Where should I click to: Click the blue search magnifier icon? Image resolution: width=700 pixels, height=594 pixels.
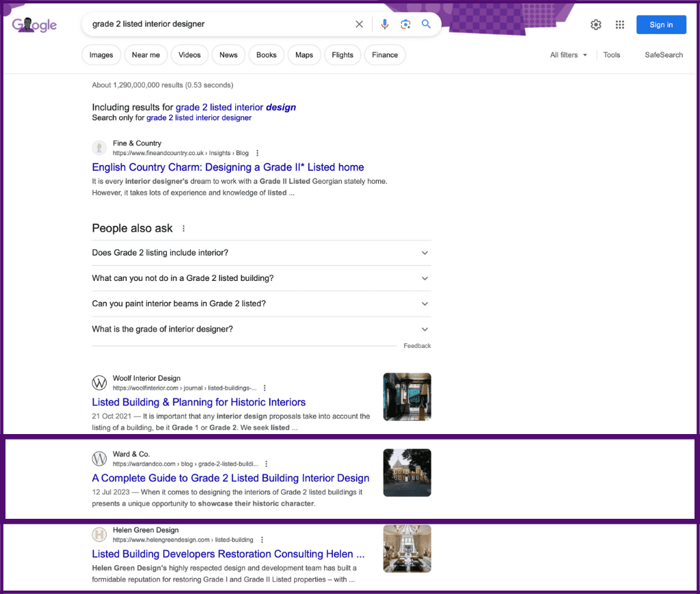coord(426,25)
